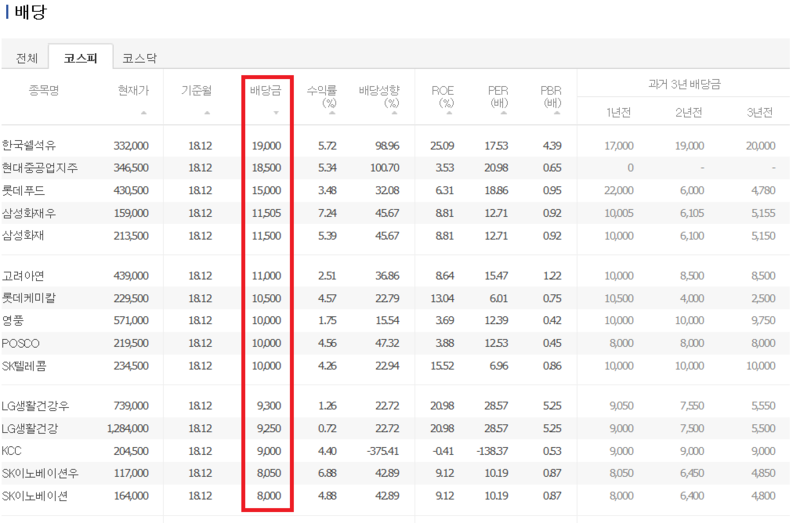Open the 삼성화재우 stock link
The image size is (800, 523).
click(29, 213)
